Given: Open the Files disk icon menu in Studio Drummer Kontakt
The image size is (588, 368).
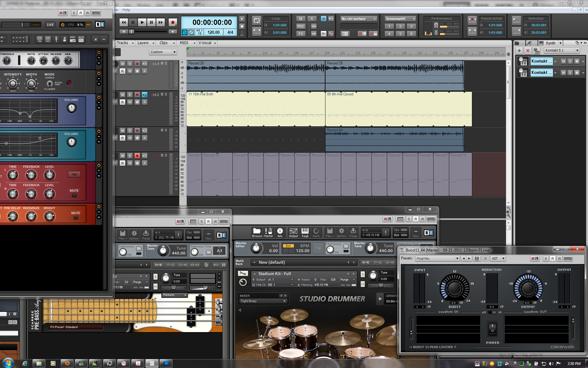Looking at the screenshot, I should (329, 232).
